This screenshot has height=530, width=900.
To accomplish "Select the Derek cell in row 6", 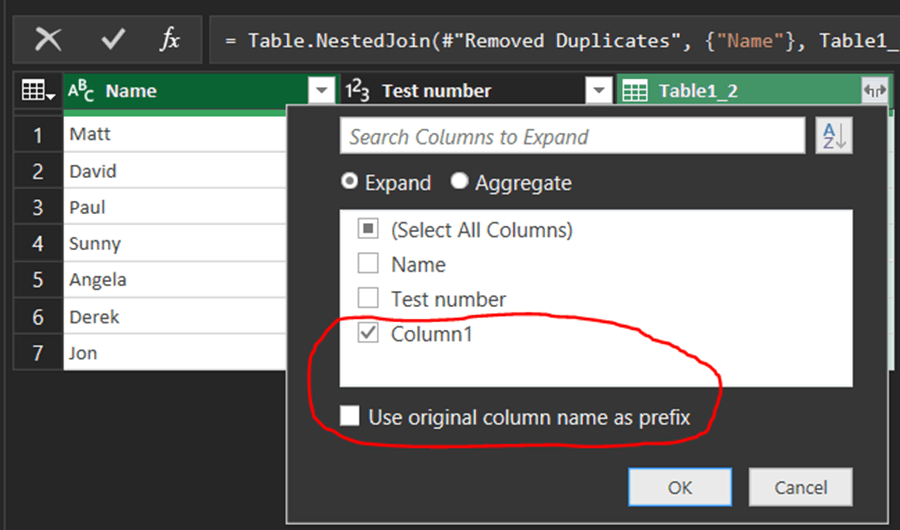I will pos(175,316).
